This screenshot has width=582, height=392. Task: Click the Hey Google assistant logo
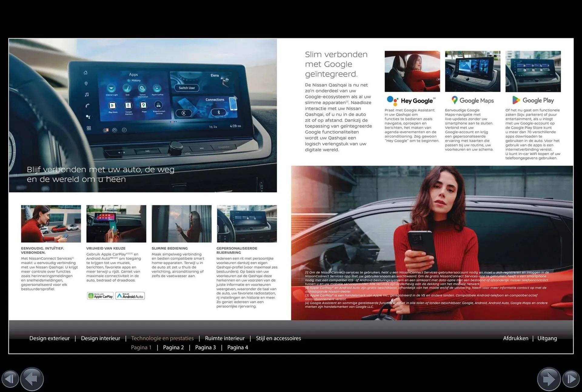(411, 101)
